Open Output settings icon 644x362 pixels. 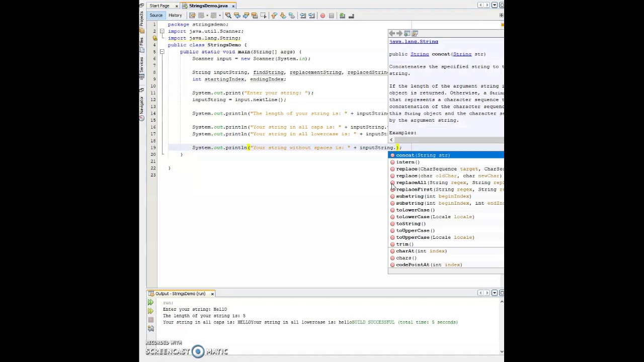[x=150, y=329]
